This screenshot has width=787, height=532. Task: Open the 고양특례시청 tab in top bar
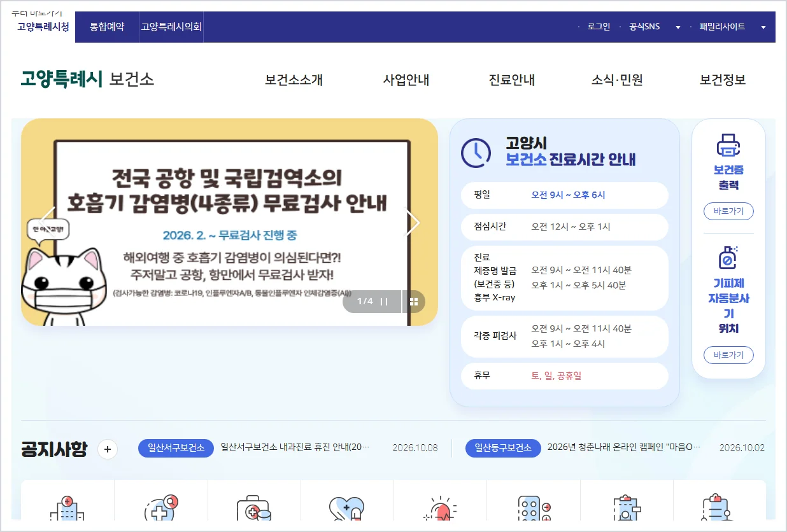pos(43,27)
